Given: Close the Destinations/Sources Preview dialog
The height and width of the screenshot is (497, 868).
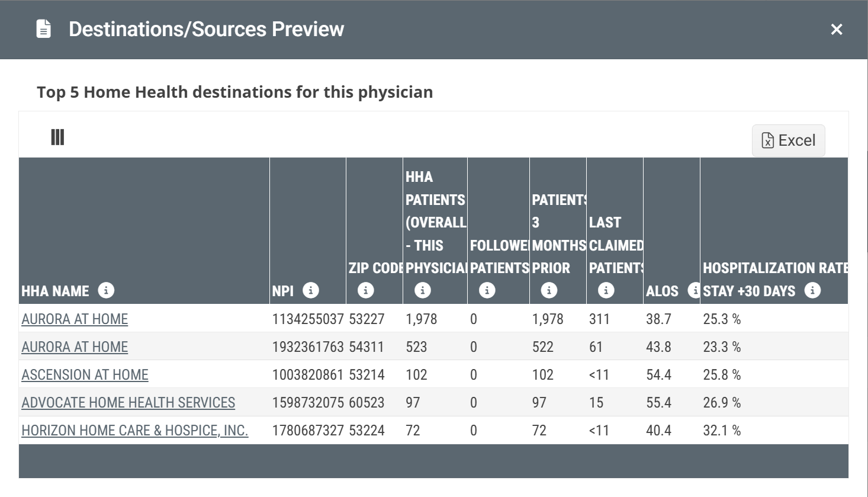Looking at the screenshot, I should coord(836,29).
